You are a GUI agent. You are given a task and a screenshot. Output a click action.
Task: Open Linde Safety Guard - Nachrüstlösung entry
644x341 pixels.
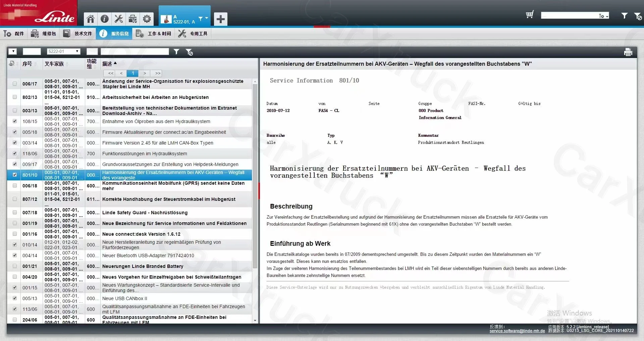145,213
